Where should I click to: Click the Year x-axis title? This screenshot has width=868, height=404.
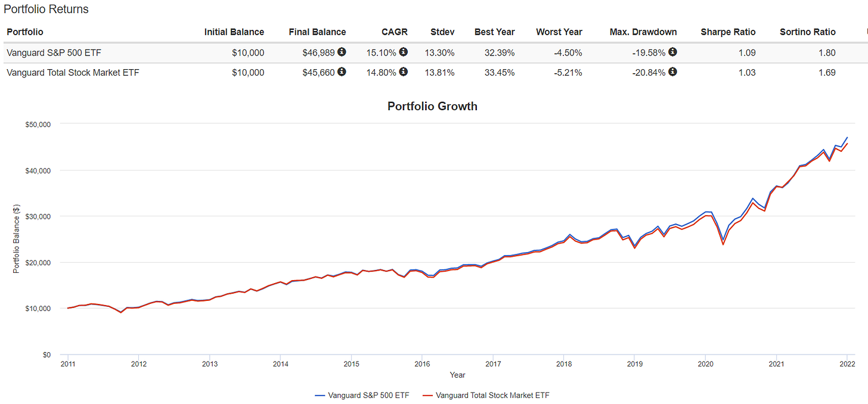click(x=458, y=375)
